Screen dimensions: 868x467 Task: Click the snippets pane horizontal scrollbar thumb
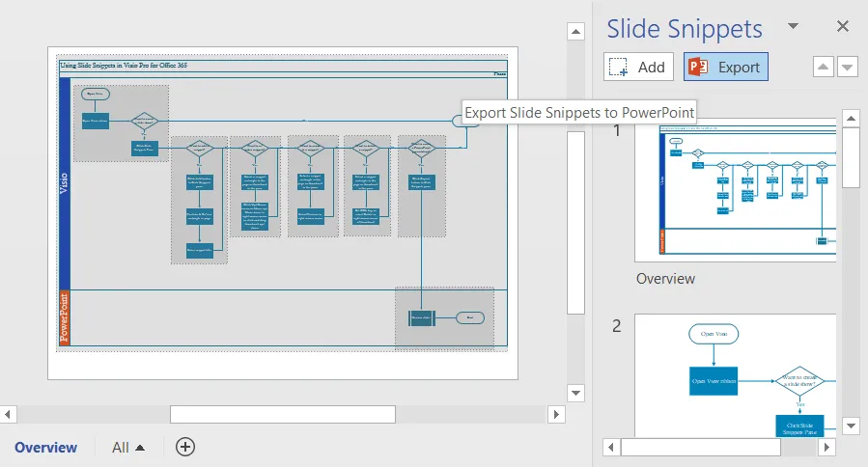[700, 447]
